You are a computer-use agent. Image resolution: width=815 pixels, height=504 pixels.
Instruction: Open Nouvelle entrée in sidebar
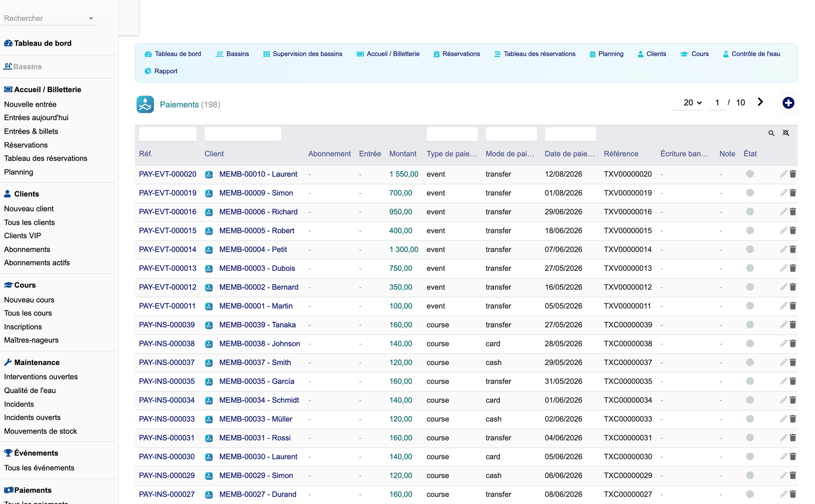pyautogui.click(x=30, y=104)
